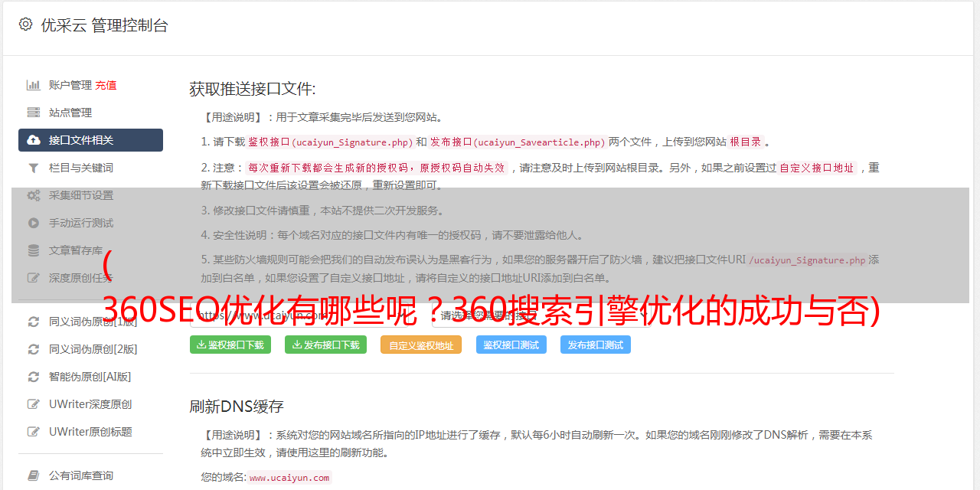Image resolution: width=980 pixels, height=490 pixels.
Task: Click download icon in 鉴权接口下载 button
Action: pos(201,345)
